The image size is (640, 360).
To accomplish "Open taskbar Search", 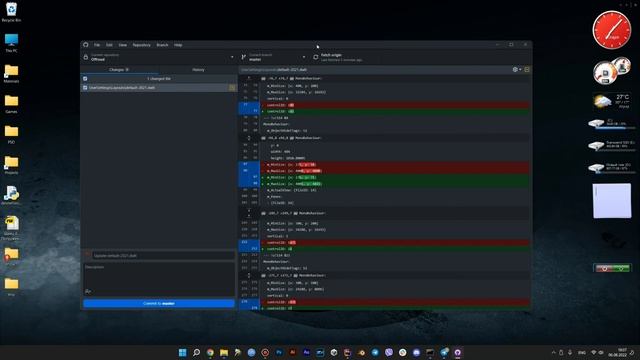I will 196,352.
